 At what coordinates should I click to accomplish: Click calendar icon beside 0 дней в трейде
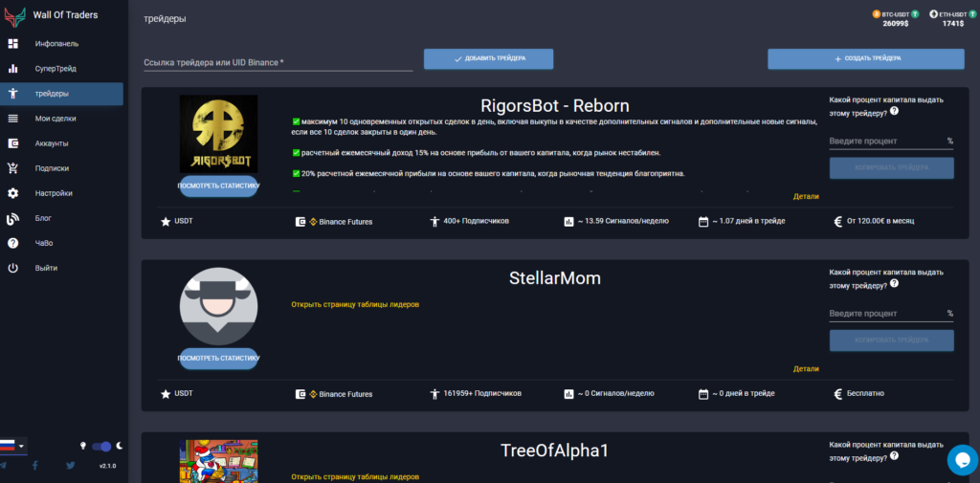coord(703,394)
